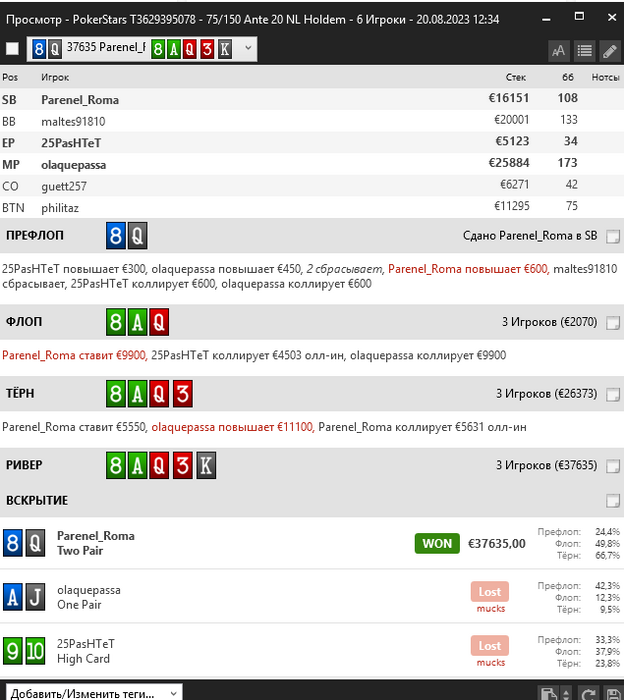Add a note to the ПРЕФЛОП section
Viewport: 624px width, 700px height.
[613, 236]
